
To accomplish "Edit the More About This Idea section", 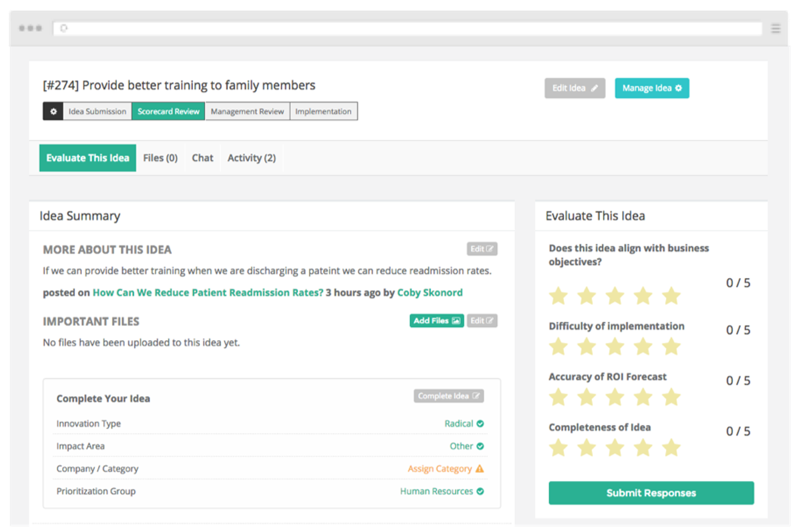I will 482,249.
